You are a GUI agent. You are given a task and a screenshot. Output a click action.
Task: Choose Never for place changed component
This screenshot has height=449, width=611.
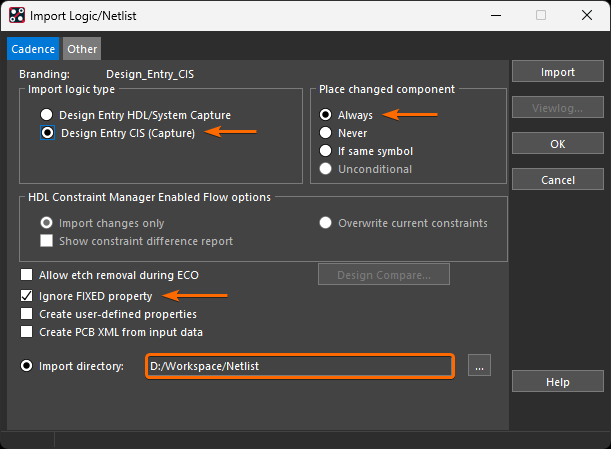click(x=326, y=133)
